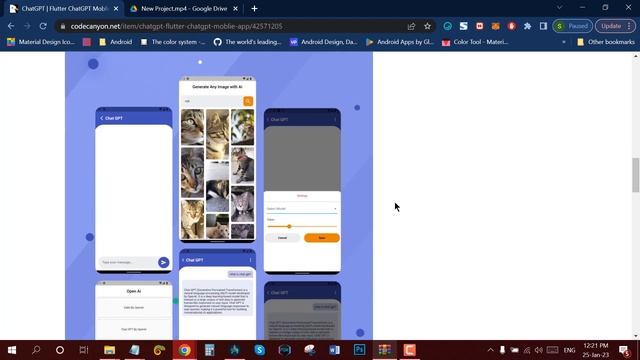Click the browser Update button
The width and height of the screenshot is (640, 360).
(615, 26)
